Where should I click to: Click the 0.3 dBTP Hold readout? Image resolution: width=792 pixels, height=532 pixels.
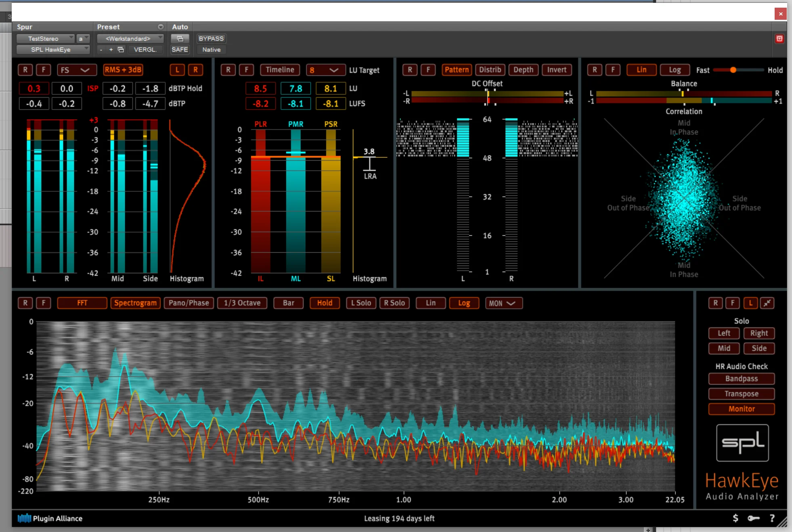(34, 88)
